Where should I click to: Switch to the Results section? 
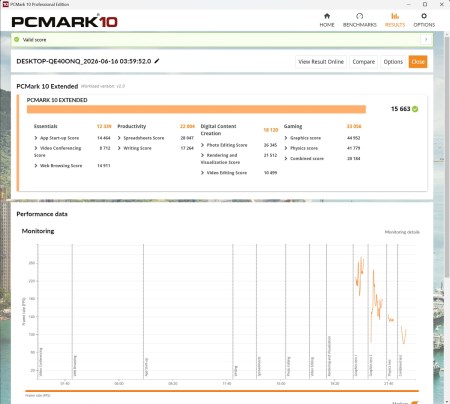395,20
